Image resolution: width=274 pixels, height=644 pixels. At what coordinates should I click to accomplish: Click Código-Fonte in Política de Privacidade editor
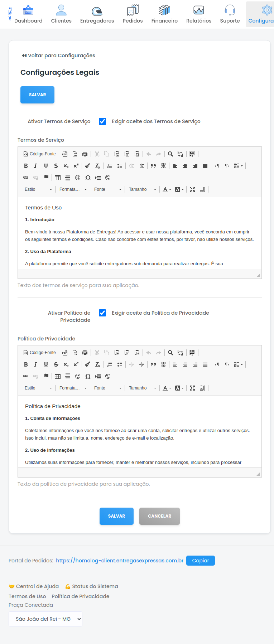40,353
